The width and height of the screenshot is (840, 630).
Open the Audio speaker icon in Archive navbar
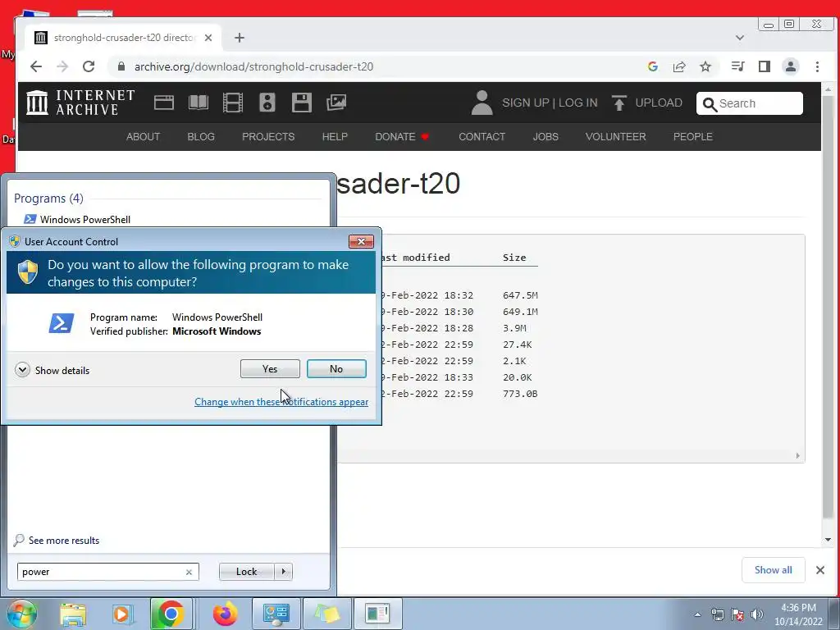pos(267,103)
